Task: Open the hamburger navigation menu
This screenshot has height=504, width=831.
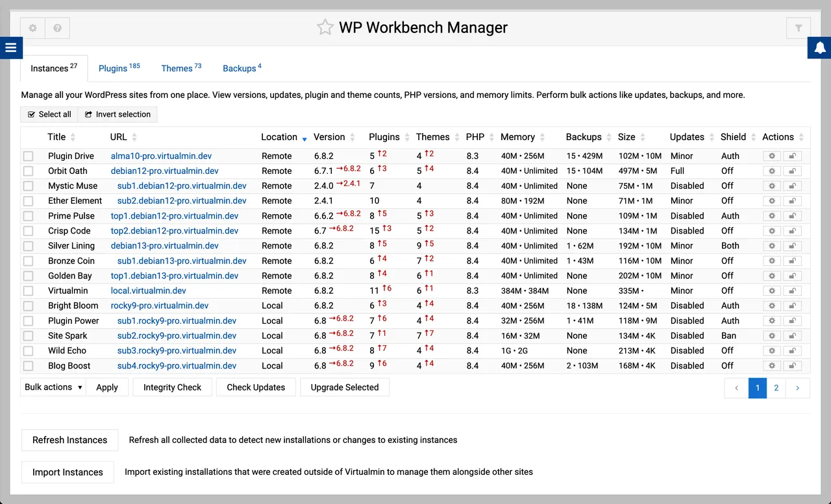Action: 11,48
